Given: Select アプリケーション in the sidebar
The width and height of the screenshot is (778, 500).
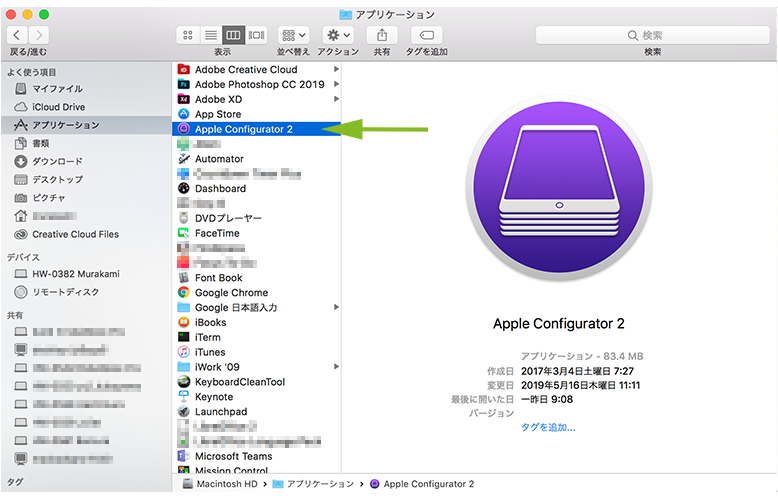Looking at the screenshot, I should [86, 125].
